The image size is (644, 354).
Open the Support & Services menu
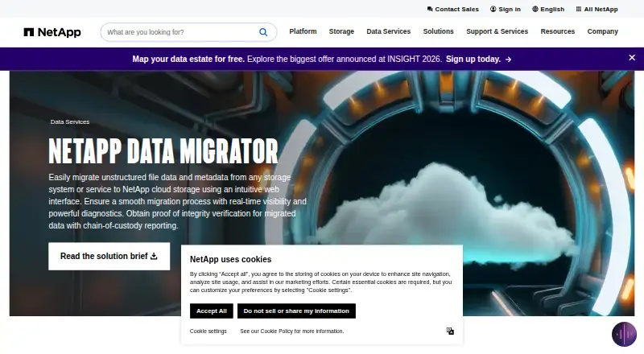point(497,31)
